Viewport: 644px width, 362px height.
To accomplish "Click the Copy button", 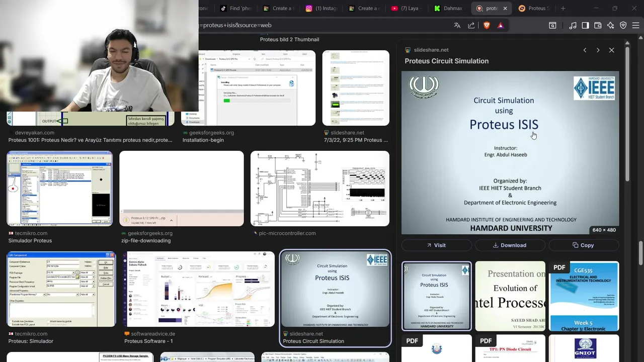I will click(584, 245).
